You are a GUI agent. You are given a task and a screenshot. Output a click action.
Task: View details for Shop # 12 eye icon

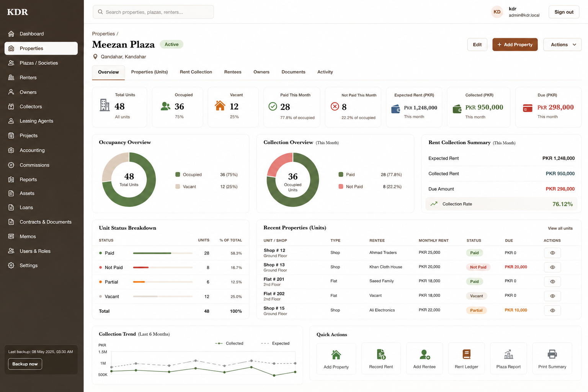pos(552,253)
